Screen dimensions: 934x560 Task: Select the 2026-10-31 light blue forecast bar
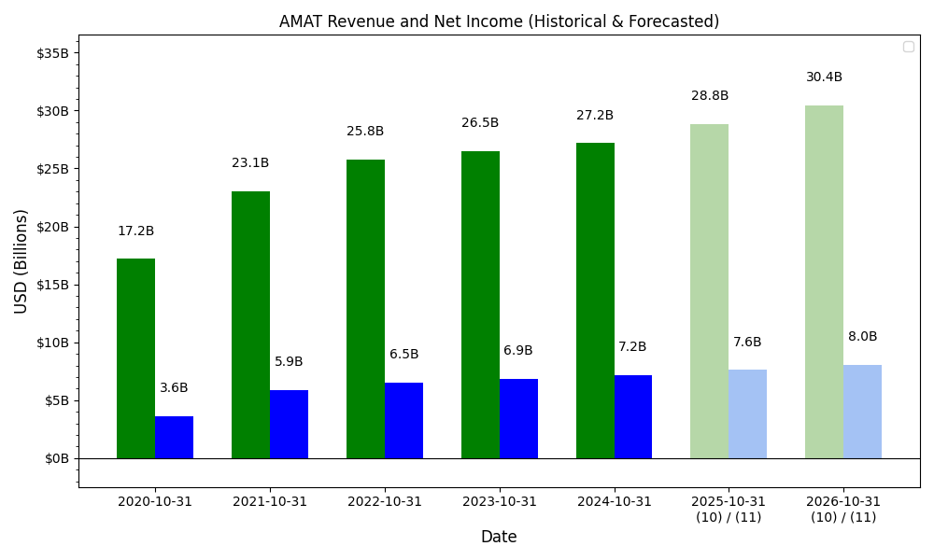pos(862,412)
